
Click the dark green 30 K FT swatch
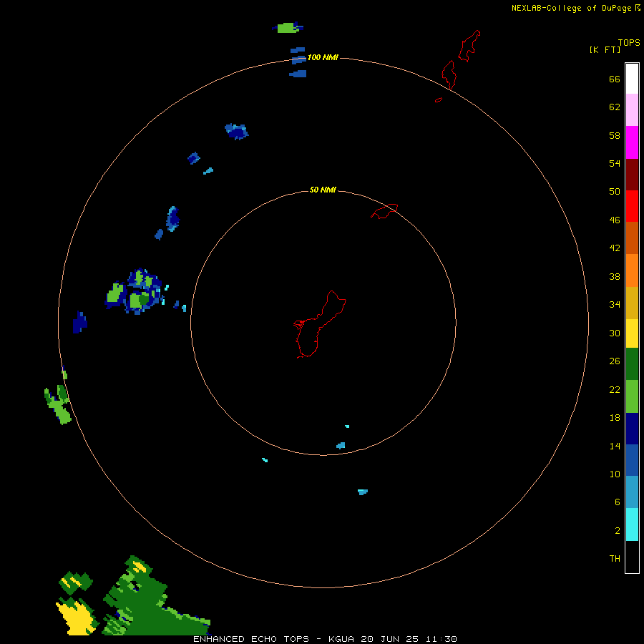632,364
